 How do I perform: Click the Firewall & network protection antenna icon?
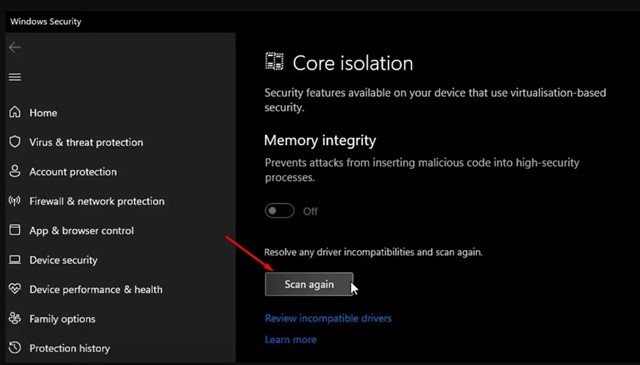15,200
